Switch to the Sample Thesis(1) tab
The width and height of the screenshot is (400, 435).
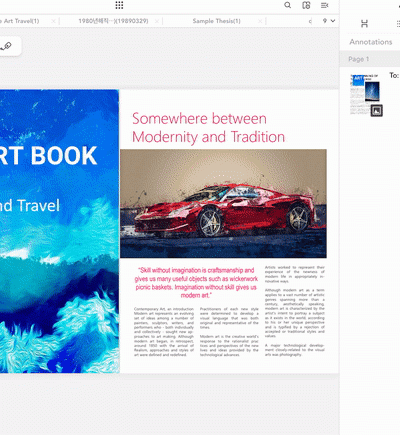pyautogui.click(x=216, y=21)
